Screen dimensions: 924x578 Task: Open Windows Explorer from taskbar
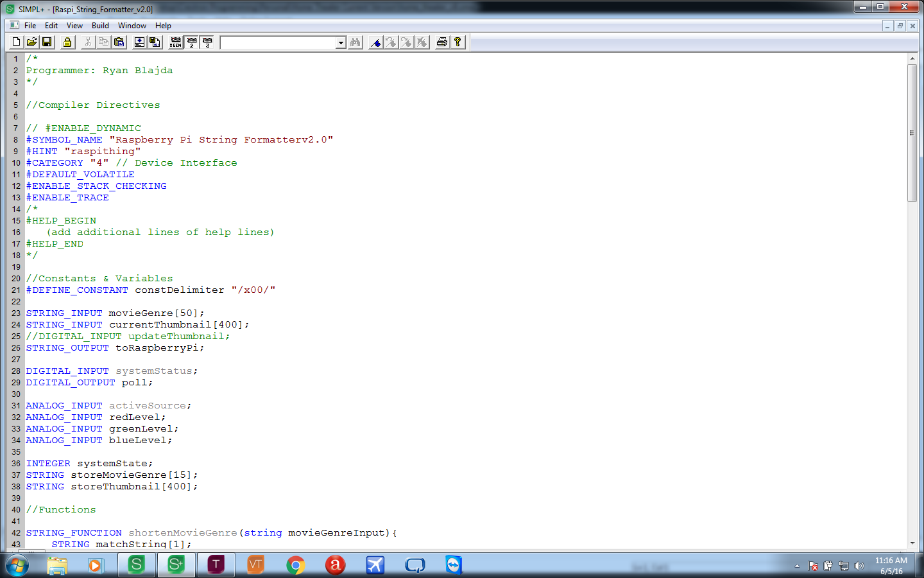pos(57,565)
